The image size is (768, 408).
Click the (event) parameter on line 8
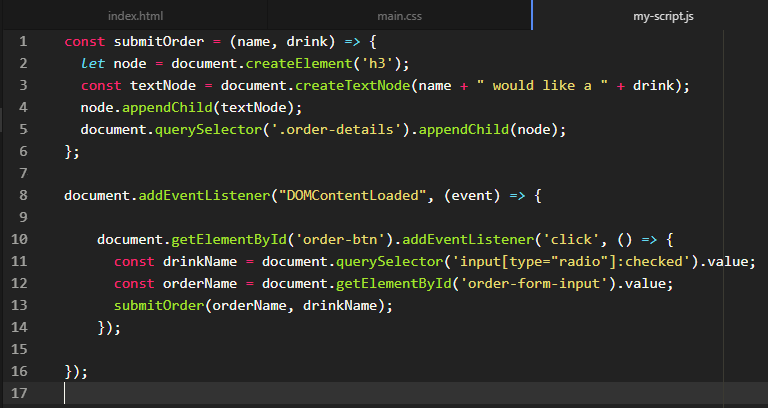tap(472, 195)
